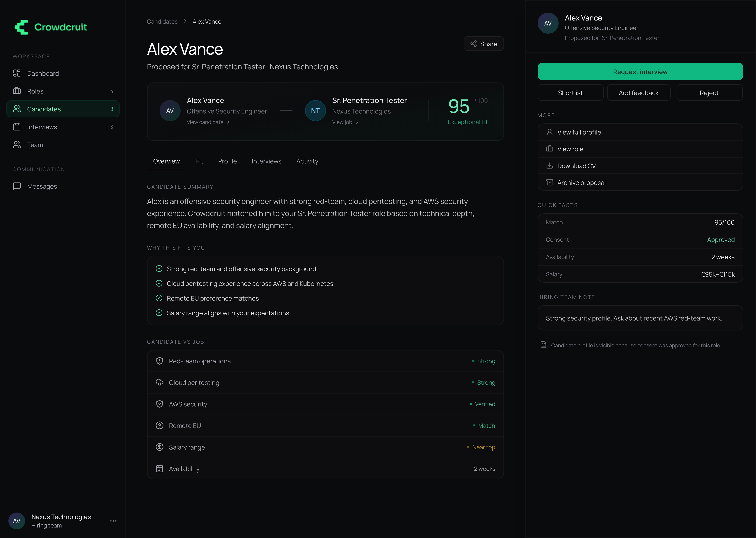The image size is (756, 538).
Task: Open Interviews in the sidebar menu
Action: tap(63, 127)
